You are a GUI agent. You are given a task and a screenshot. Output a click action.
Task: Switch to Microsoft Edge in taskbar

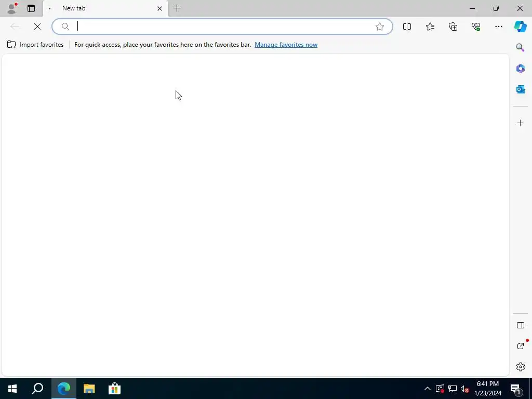pyautogui.click(x=63, y=389)
